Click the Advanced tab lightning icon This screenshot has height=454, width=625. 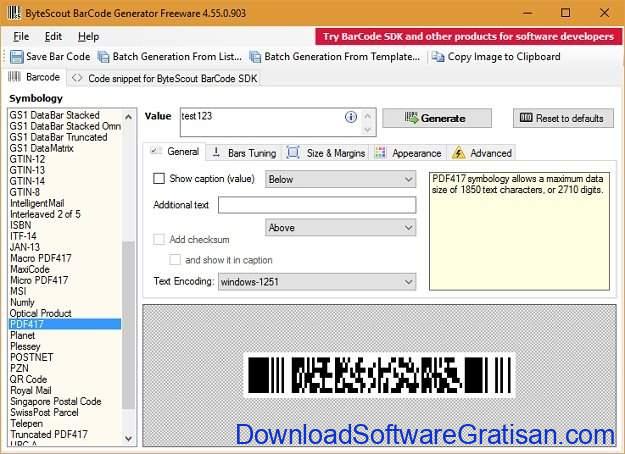pos(459,153)
